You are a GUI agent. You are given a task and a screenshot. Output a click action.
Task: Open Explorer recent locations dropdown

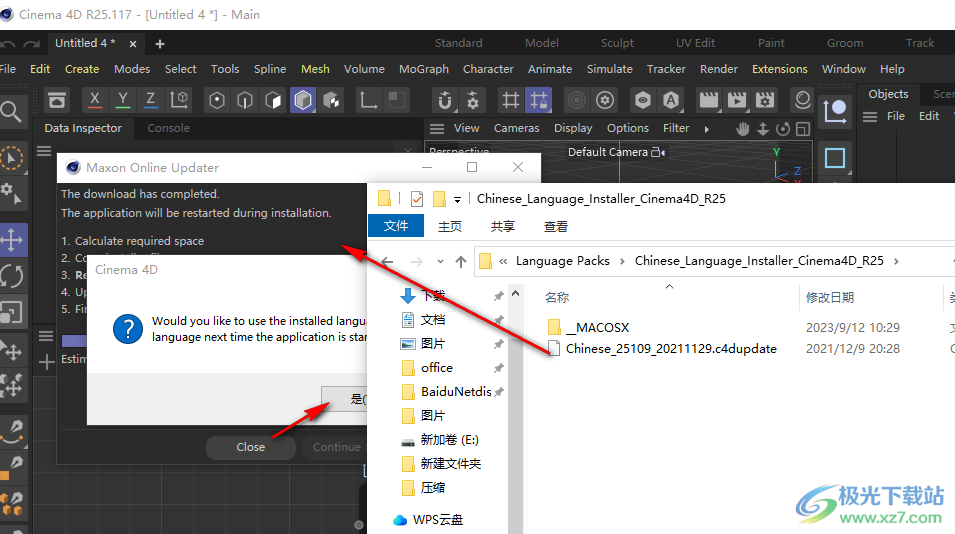(x=440, y=261)
